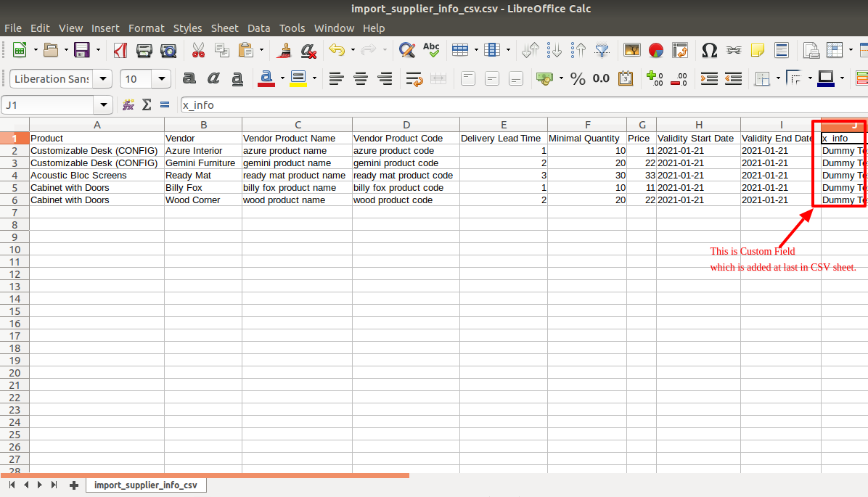Open the Data menu
868x497 pixels.
pos(258,28)
